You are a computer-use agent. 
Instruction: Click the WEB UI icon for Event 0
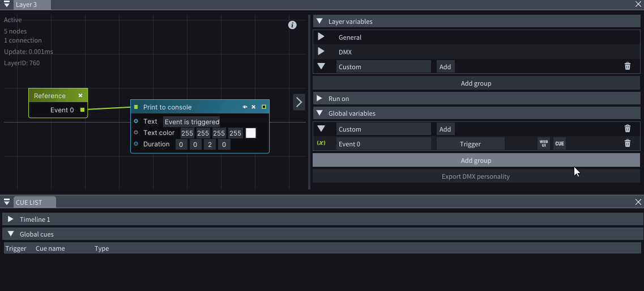(544, 144)
